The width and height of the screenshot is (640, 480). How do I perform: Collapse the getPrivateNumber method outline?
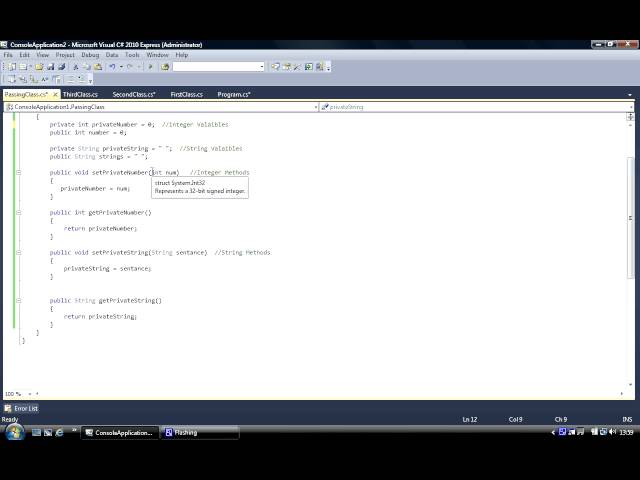pos(19,212)
